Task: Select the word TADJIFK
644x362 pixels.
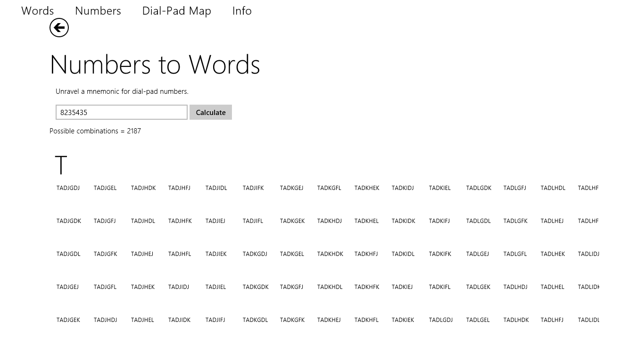Action: click(253, 188)
